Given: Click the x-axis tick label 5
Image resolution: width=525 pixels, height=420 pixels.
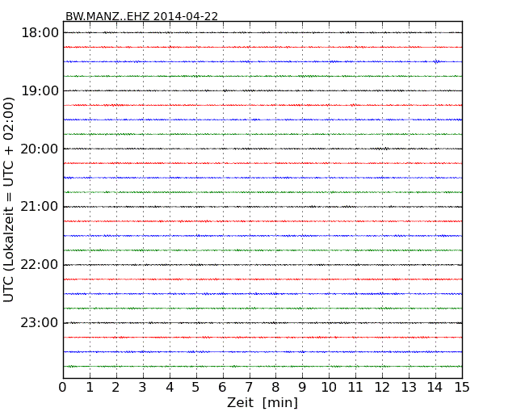Looking at the screenshot, I should tap(195, 387).
